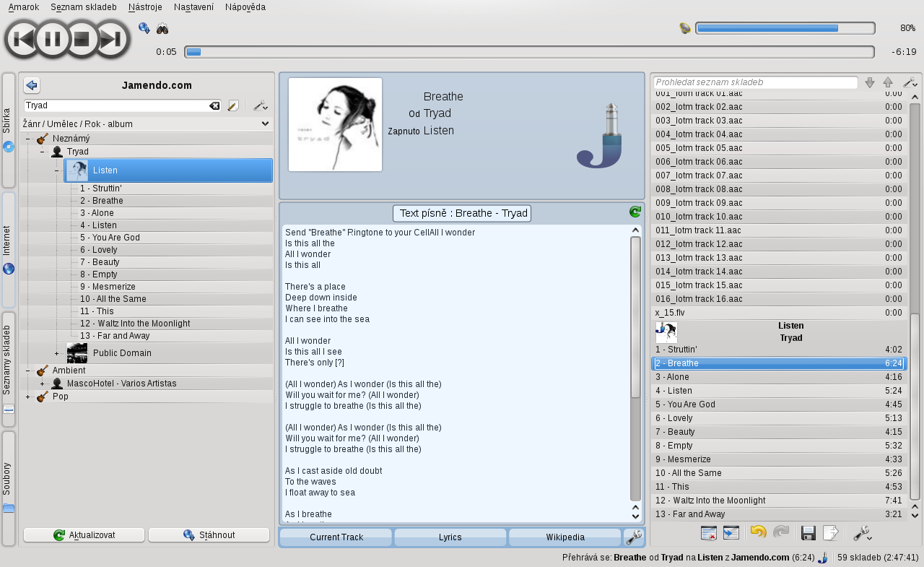Clear the Tryad search filter text
Image resolution: width=924 pixels, height=567 pixels.
(214, 105)
